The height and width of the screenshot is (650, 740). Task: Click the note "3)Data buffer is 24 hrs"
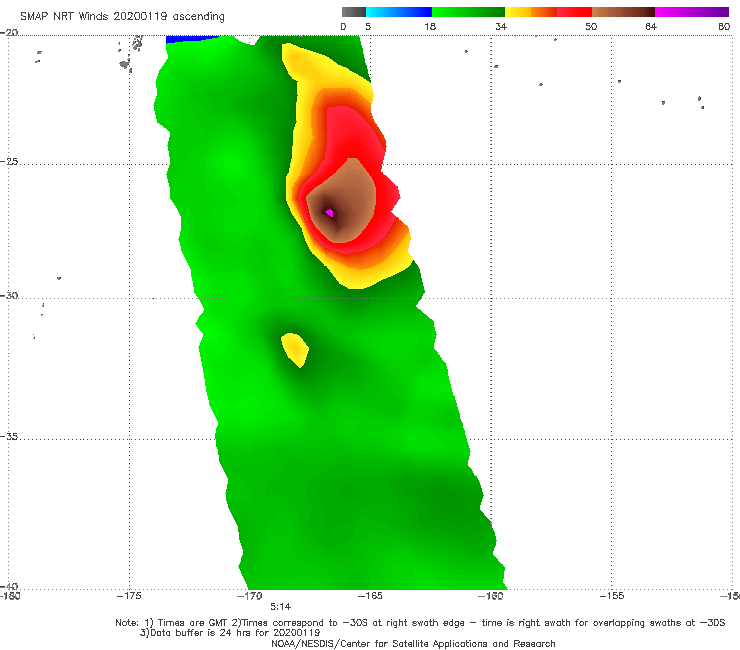pyautogui.click(x=230, y=633)
